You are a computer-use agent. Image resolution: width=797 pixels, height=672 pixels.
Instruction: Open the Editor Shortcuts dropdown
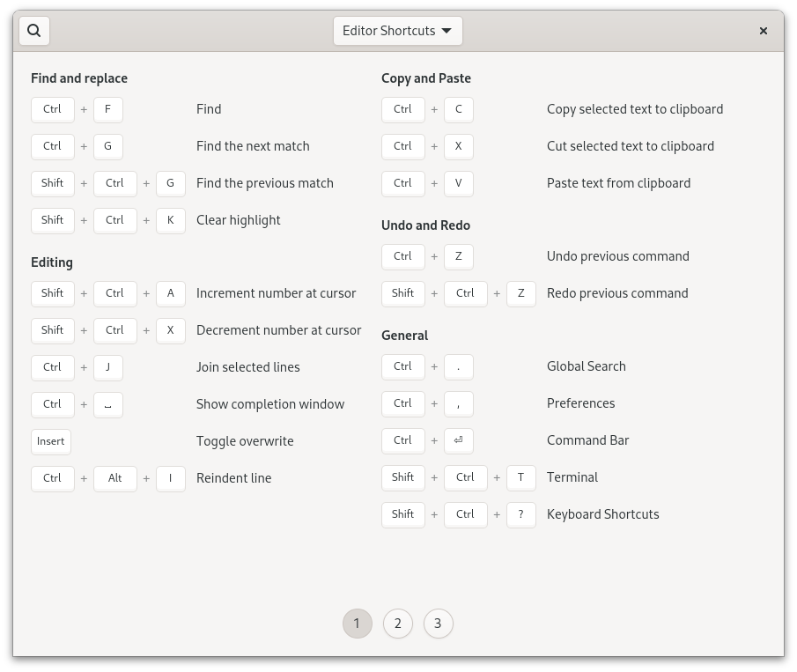[397, 31]
